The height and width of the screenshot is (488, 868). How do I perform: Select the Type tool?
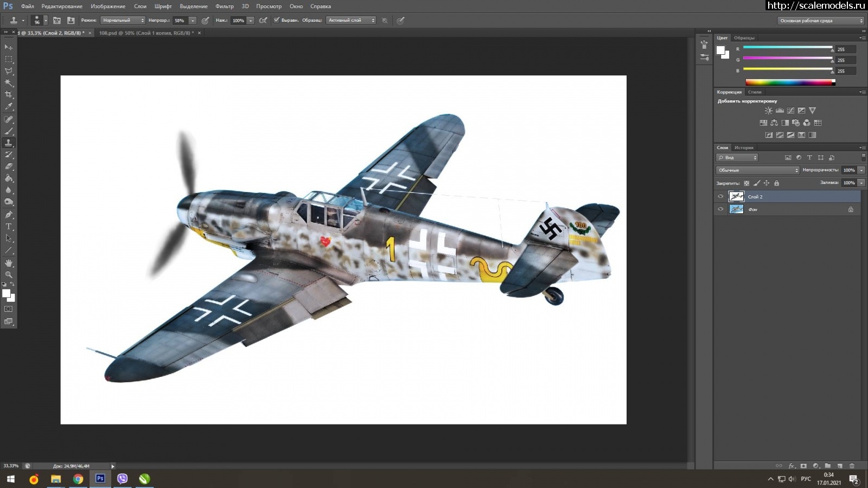[x=9, y=227]
